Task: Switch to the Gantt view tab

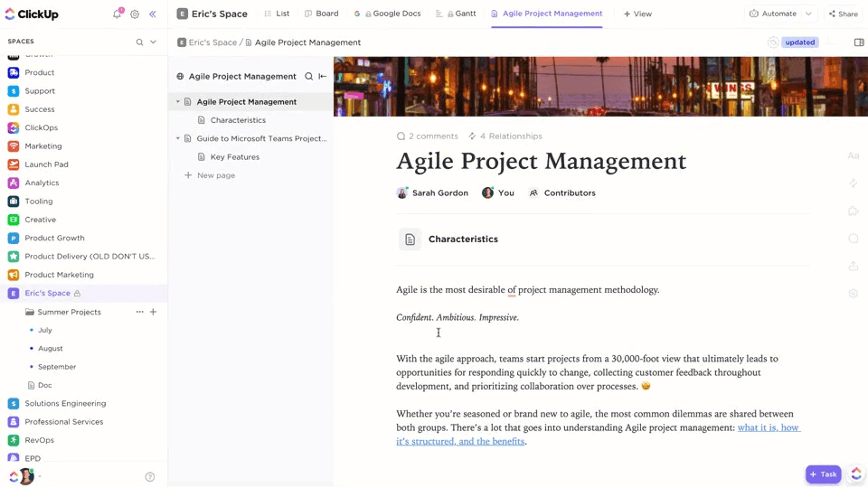Action: [x=456, y=14]
